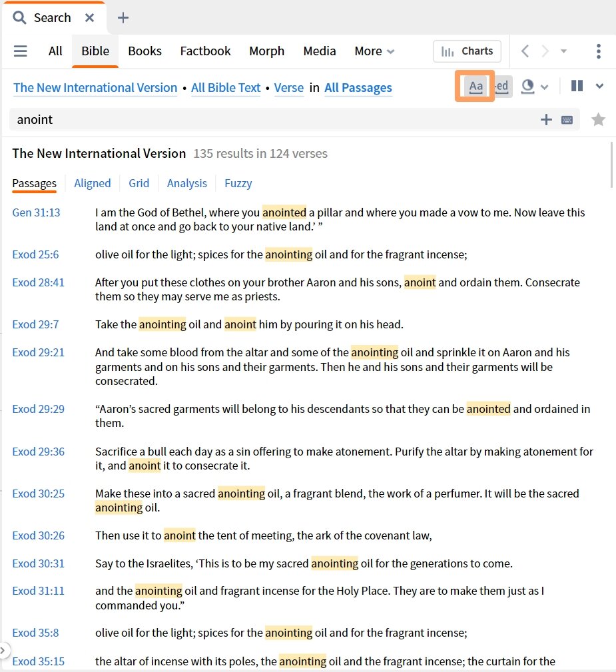Open the Exod 30:26 verse reference
This screenshot has width=616, height=672.
[x=38, y=535]
